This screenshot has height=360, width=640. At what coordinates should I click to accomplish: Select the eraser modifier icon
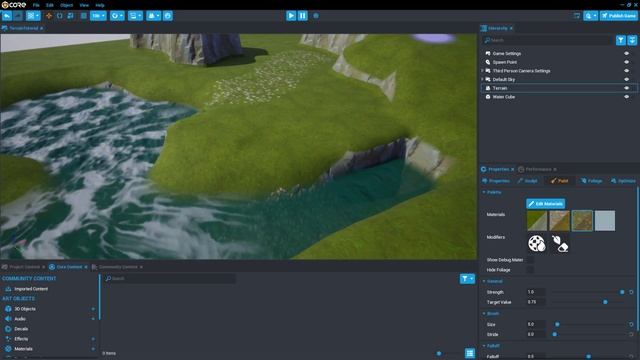tap(560, 243)
